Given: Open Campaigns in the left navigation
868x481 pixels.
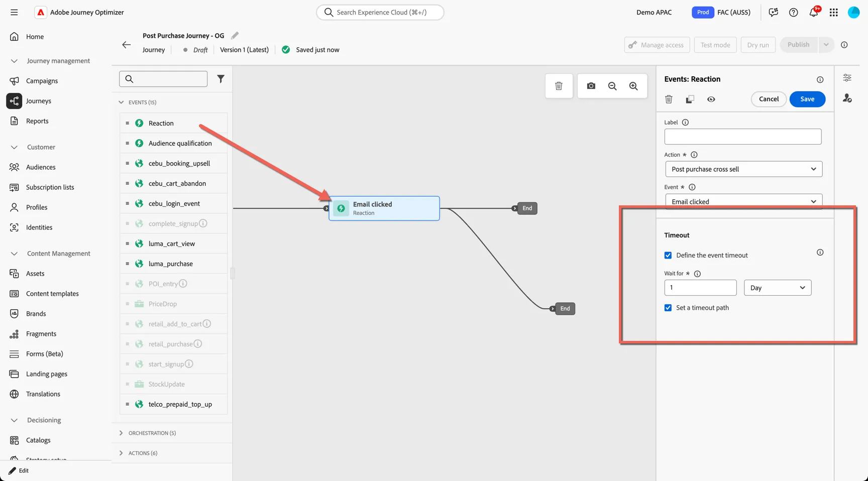Looking at the screenshot, I should pos(42,81).
